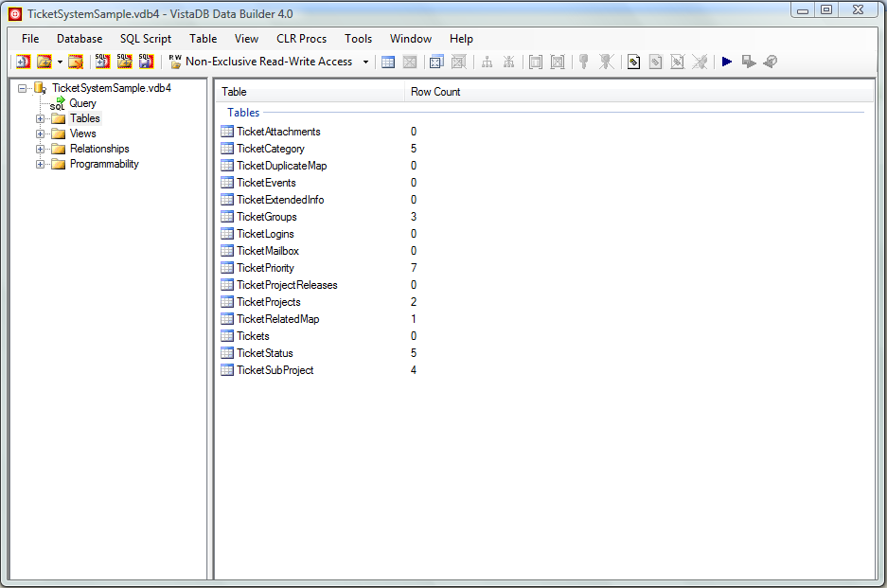Expand the Programmability tree node

41,164
